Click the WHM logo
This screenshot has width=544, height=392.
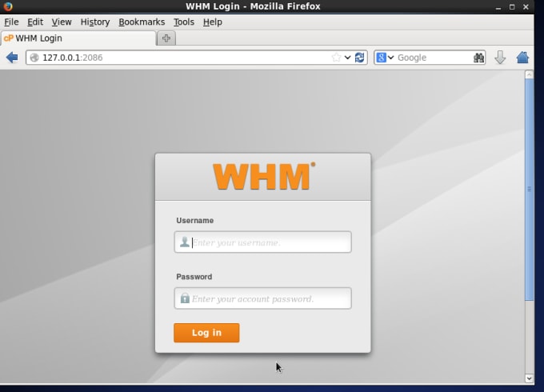tap(264, 176)
